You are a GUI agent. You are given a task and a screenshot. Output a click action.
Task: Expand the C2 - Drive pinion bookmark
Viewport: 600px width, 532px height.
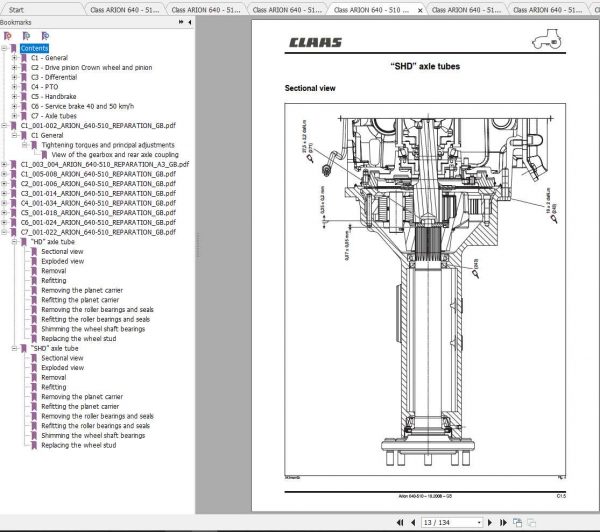(14, 67)
